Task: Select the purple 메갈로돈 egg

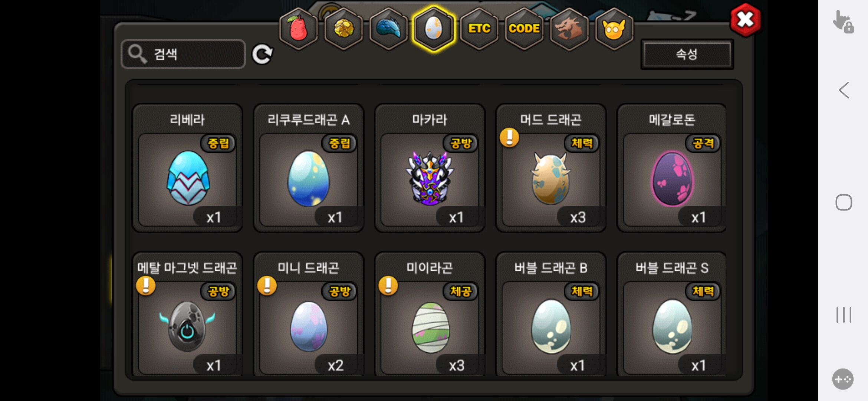Action: click(672, 168)
